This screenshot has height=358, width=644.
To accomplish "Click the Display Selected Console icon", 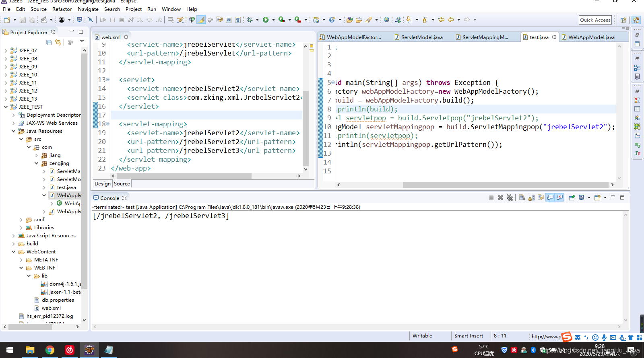I will [x=581, y=198].
